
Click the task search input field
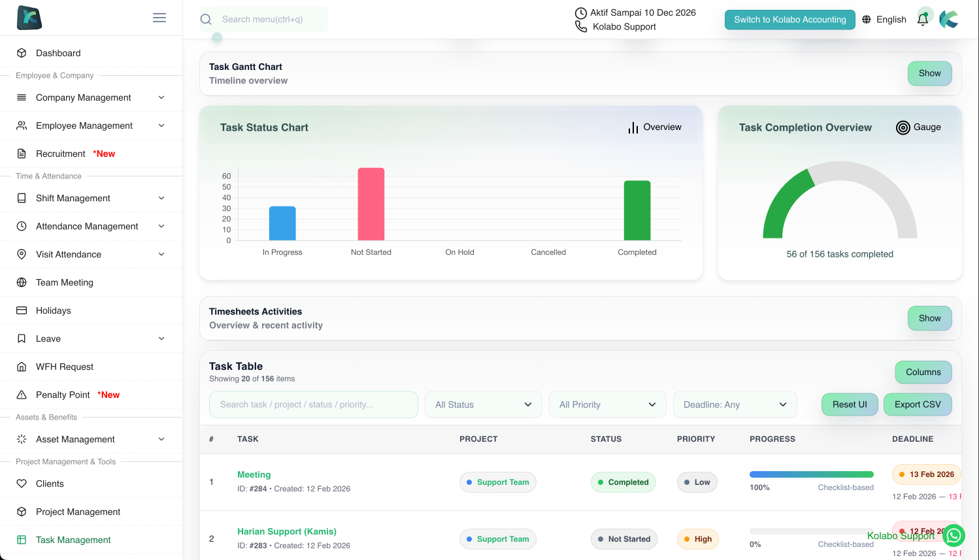coord(314,404)
